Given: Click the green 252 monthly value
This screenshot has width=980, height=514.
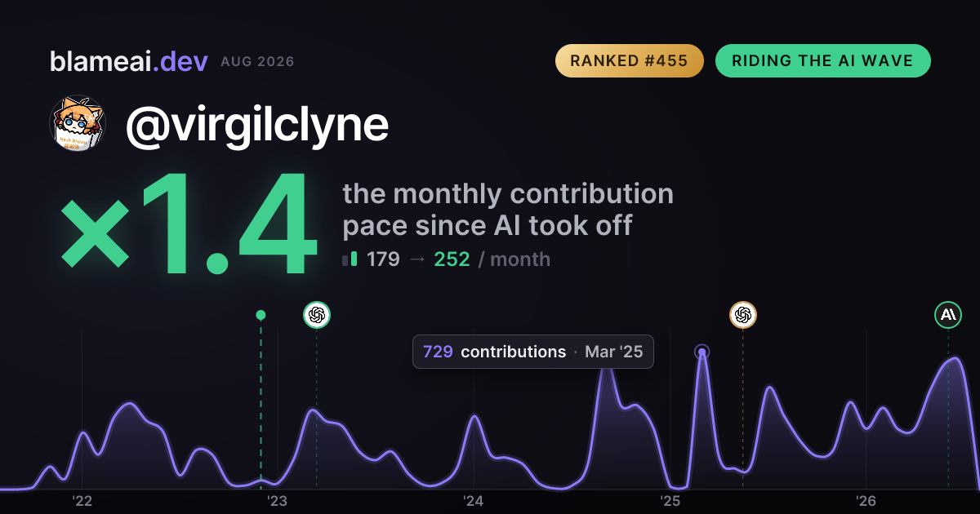Looking at the screenshot, I should click(452, 259).
